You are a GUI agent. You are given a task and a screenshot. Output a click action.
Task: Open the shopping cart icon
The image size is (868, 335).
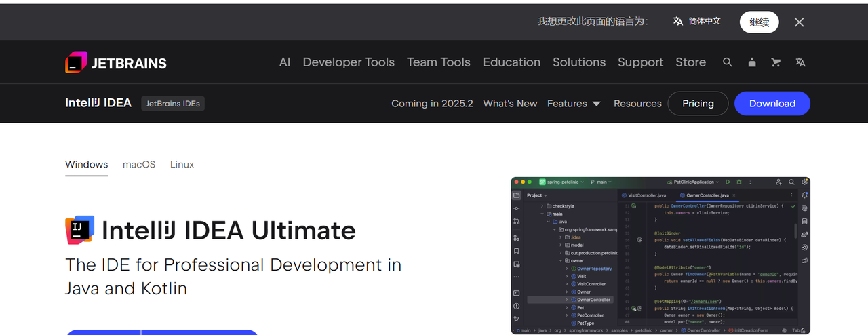(x=776, y=62)
